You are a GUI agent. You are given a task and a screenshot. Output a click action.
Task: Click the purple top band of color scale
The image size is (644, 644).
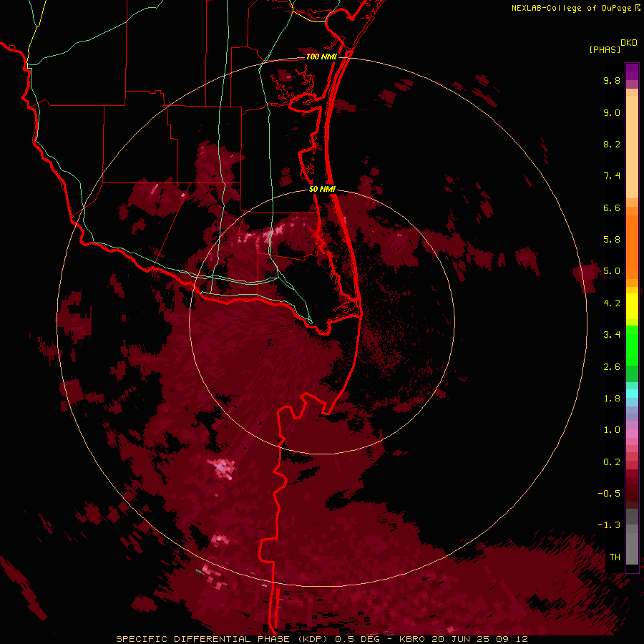pos(632,72)
